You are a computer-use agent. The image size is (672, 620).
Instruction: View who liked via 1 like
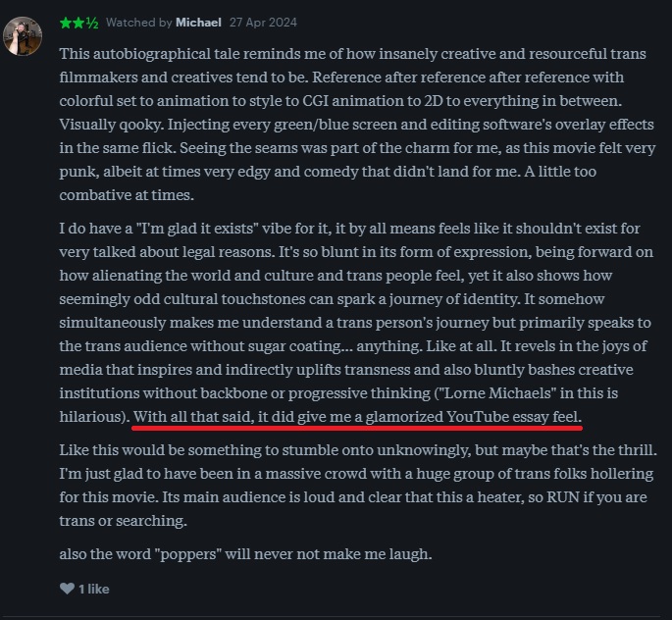click(94, 589)
